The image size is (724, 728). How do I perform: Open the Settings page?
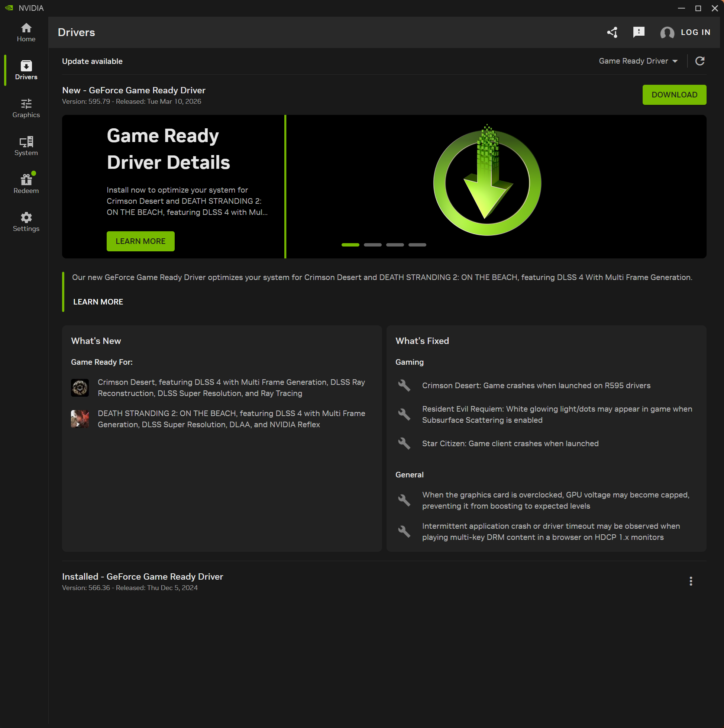point(26,222)
